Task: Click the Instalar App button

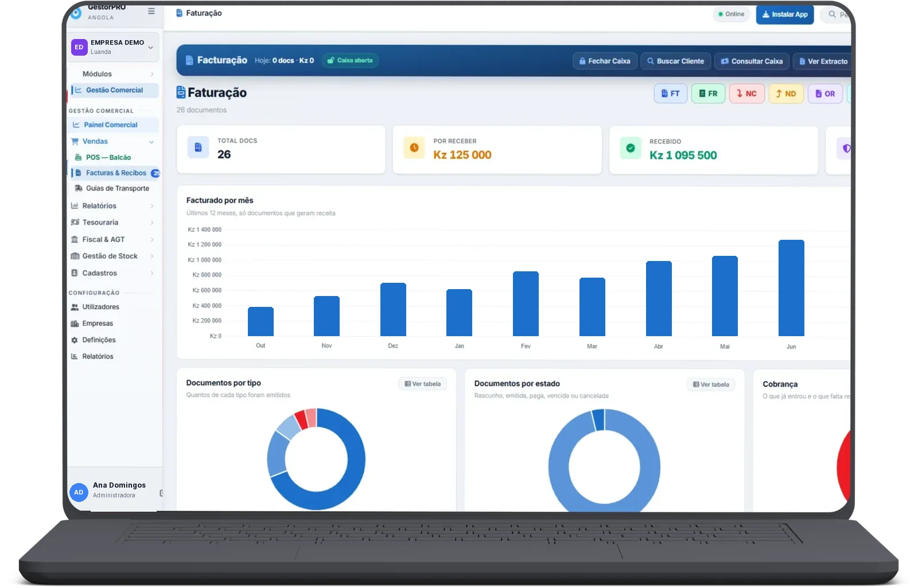Action: tap(785, 14)
